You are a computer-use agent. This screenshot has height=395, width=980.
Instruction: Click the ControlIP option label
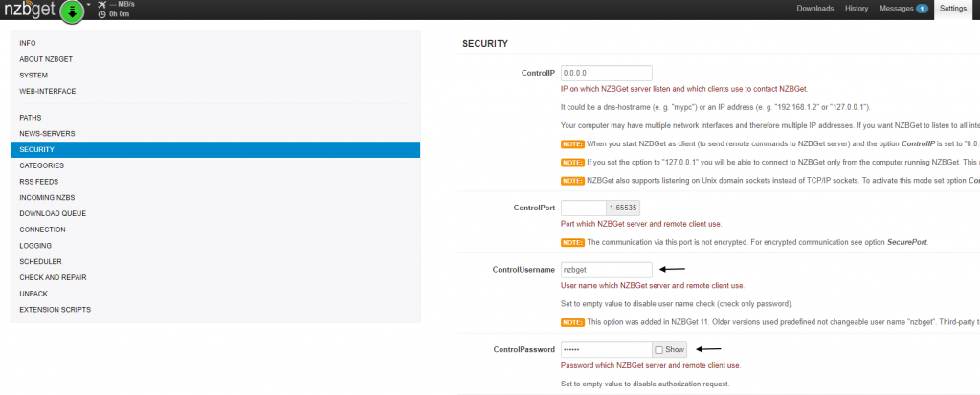point(538,73)
